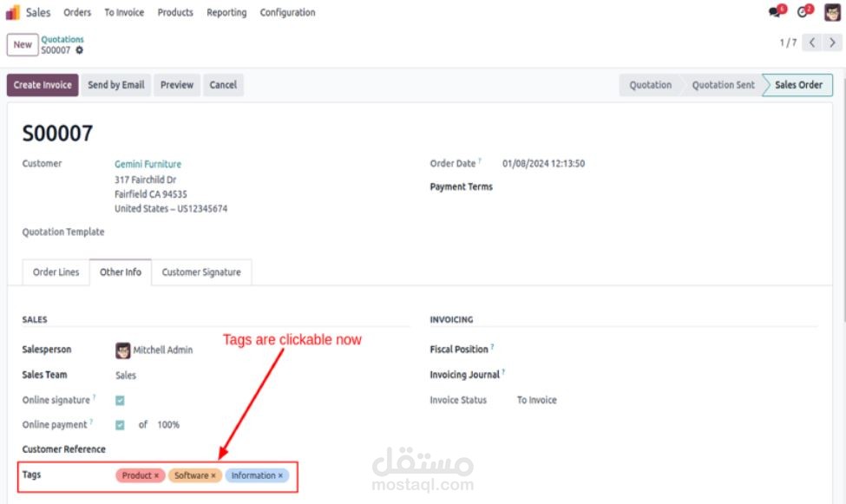The height and width of the screenshot is (504, 846).
Task: Click the address line 317 Fairchild Dr
Action: coord(145,180)
